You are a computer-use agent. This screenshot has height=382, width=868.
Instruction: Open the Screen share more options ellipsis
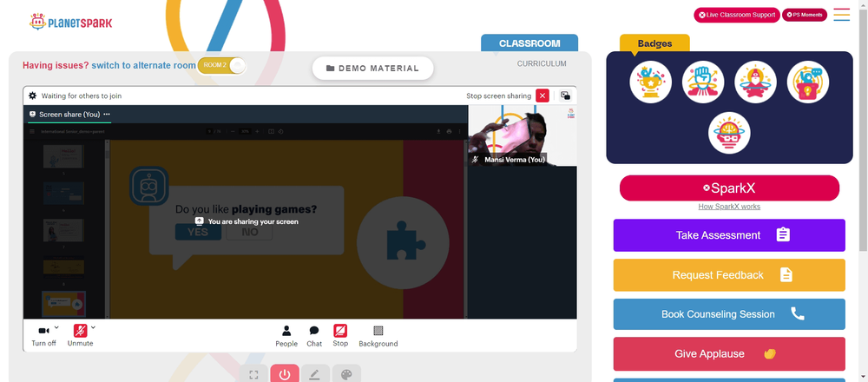106,115
